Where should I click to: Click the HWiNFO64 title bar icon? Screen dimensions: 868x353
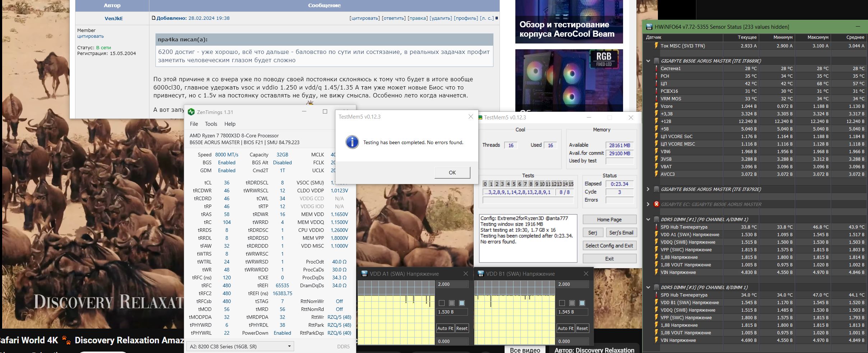pos(649,27)
